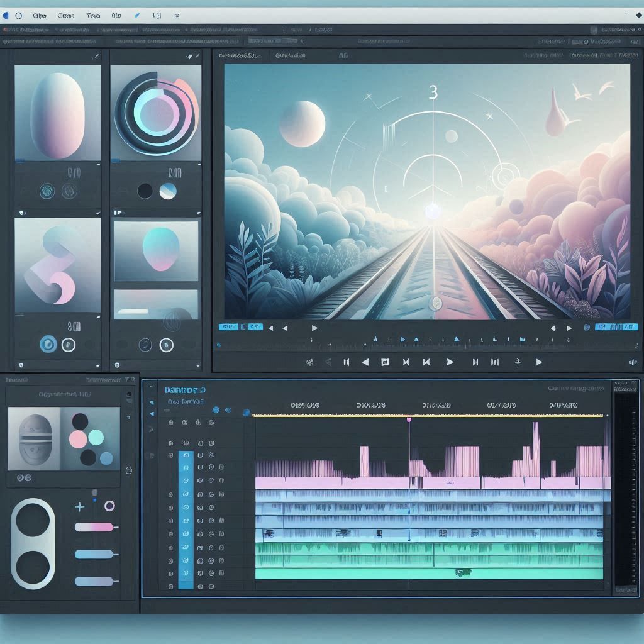Click the step-backward transport icon
The image size is (644, 644).
pos(365,362)
